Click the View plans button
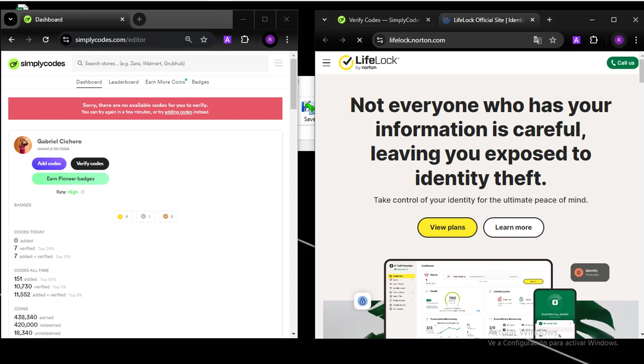The width and height of the screenshot is (644, 364). [x=447, y=227]
